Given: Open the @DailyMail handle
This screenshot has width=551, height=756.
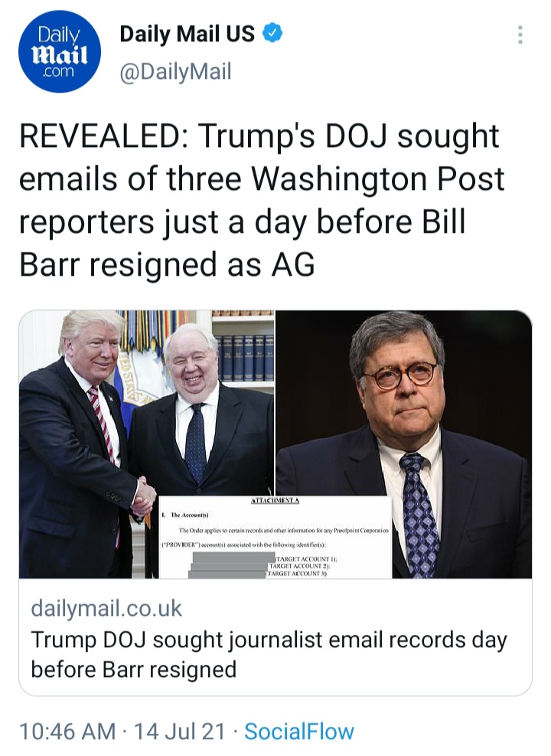Looking at the screenshot, I should pos(175,71).
